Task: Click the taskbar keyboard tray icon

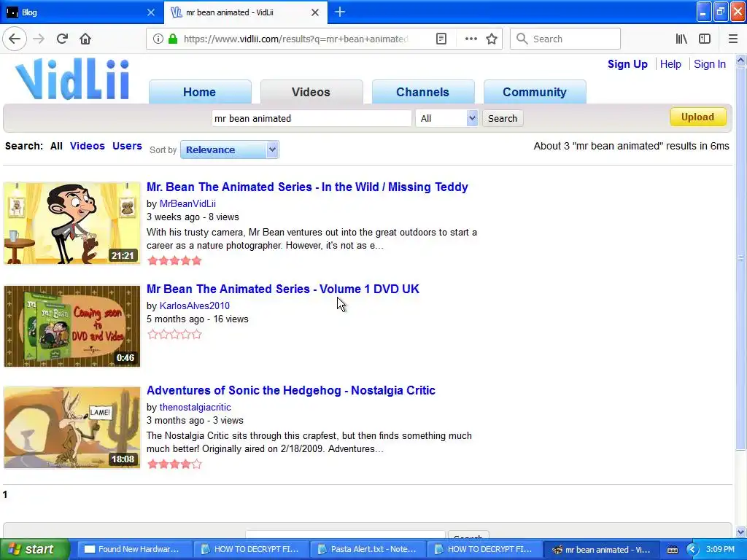Action: click(672, 550)
